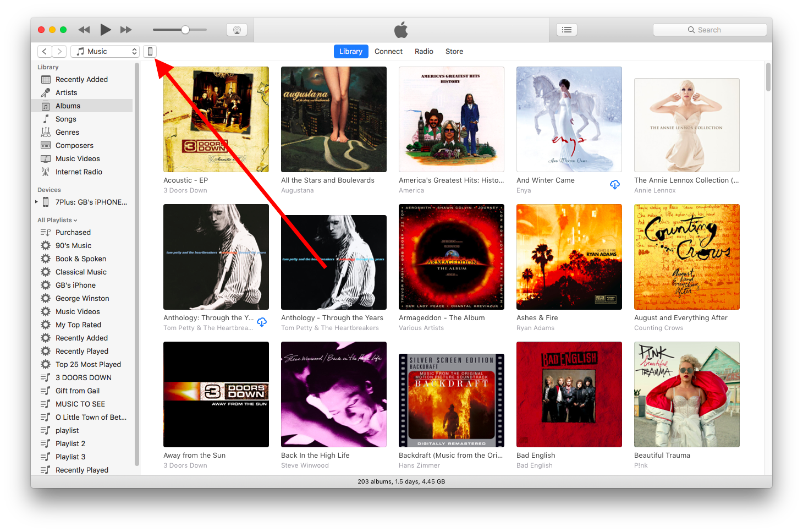
Task: Click in the Search field
Action: tap(710, 30)
